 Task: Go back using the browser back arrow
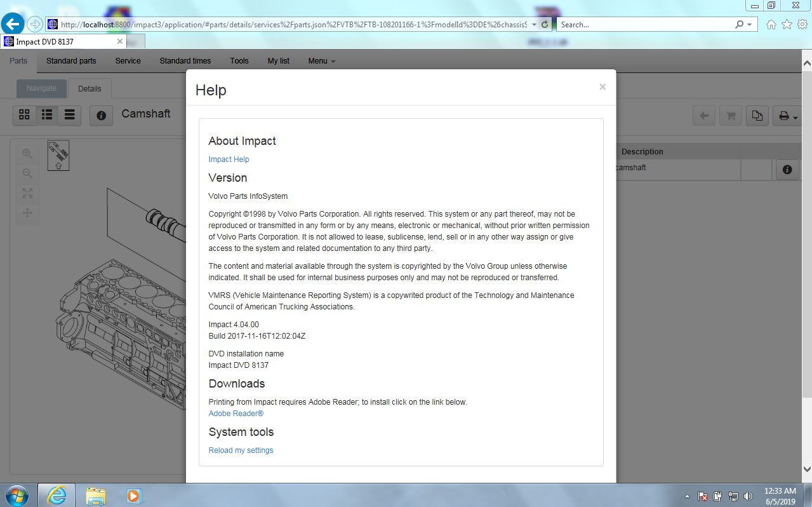13,24
